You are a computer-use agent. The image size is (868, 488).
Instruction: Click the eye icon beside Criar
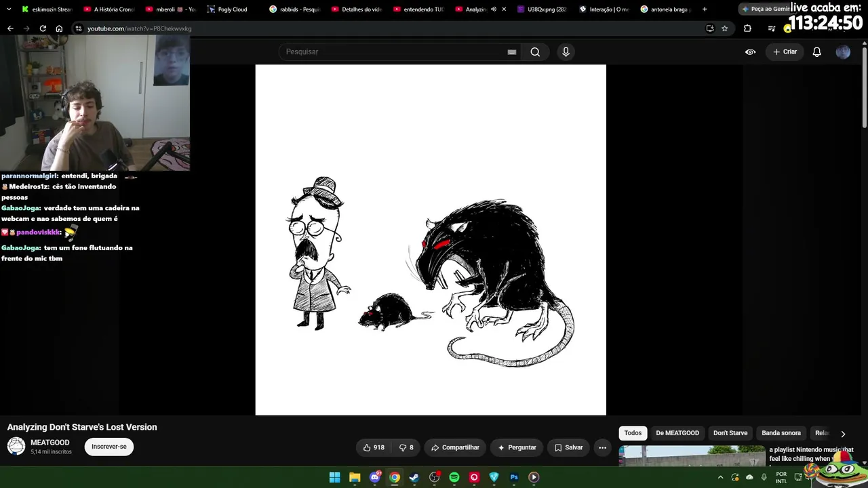[x=750, y=52]
